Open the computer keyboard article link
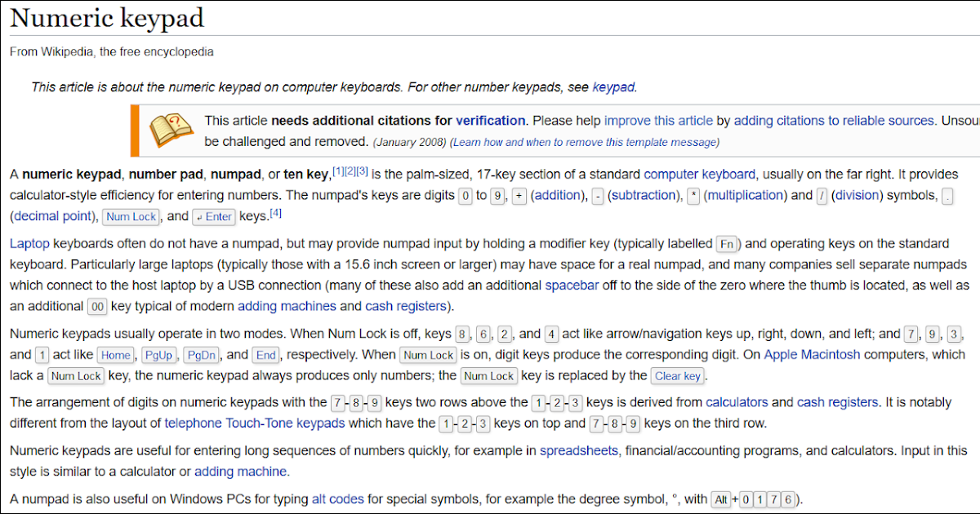The height and width of the screenshot is (514, 980). tap(699, 174)
